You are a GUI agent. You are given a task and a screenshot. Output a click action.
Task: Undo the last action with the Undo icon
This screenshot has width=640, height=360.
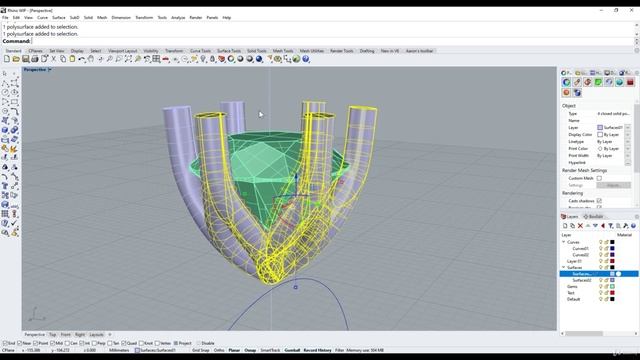pos(82,59)
